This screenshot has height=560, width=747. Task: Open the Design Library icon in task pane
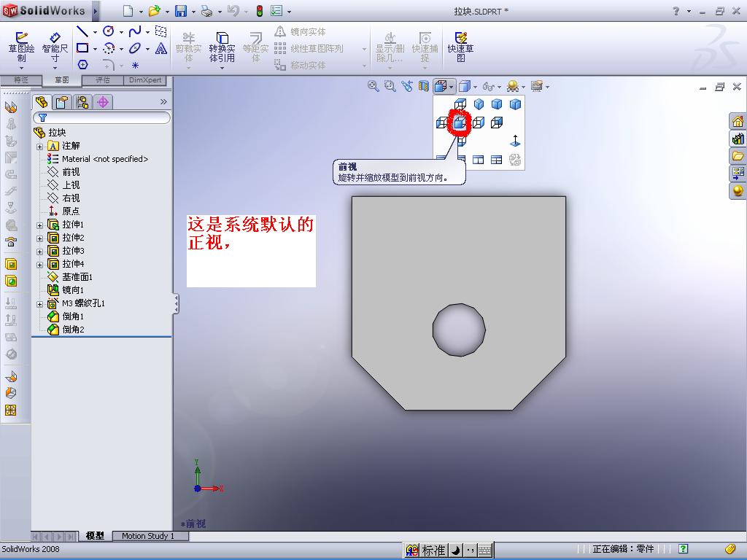(x=738, y=139)
